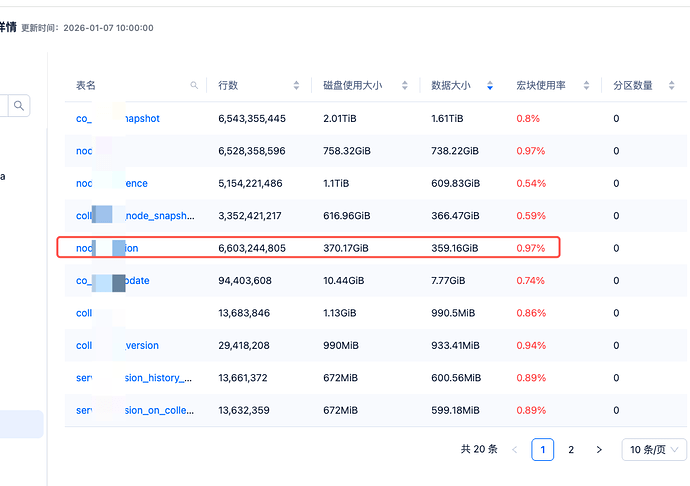Sort by 宏块使用率 column arrows
The width and height of the screenshot is (690, 486).
click(x=586, y=86)
